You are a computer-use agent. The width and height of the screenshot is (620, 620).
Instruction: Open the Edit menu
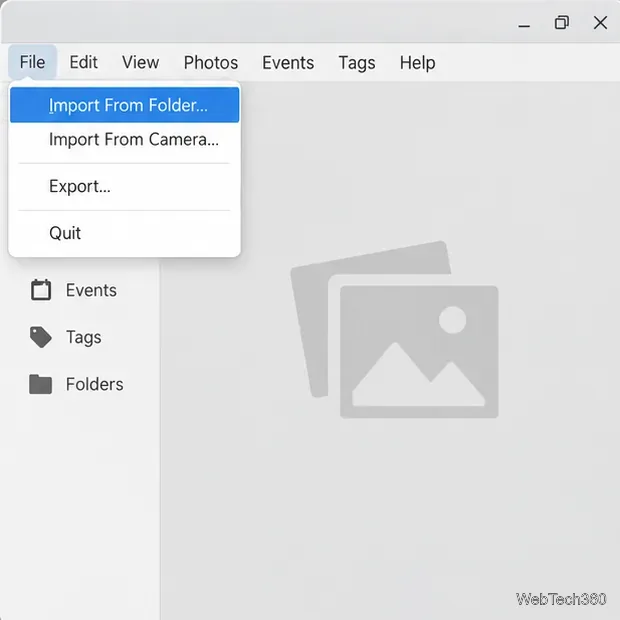[x=83, y=62]
